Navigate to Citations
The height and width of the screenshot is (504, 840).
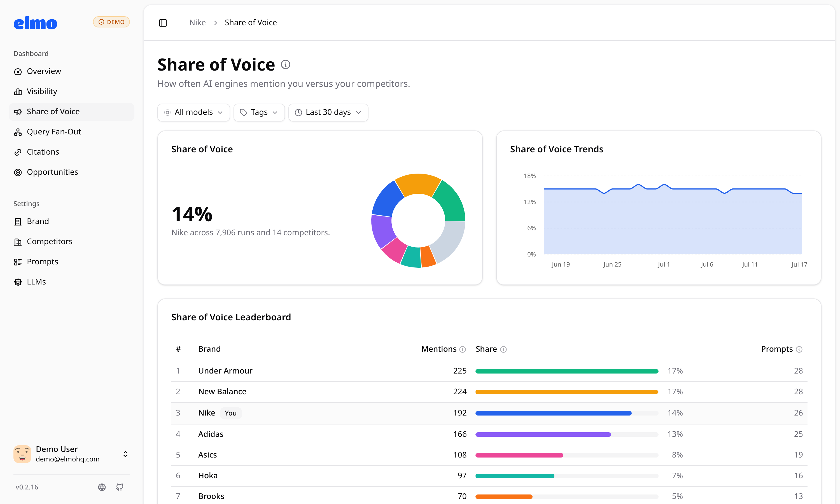point(72,152)
